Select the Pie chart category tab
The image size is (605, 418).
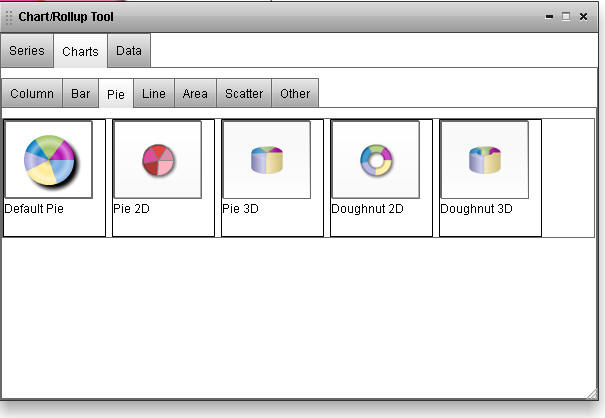[116, 94]
